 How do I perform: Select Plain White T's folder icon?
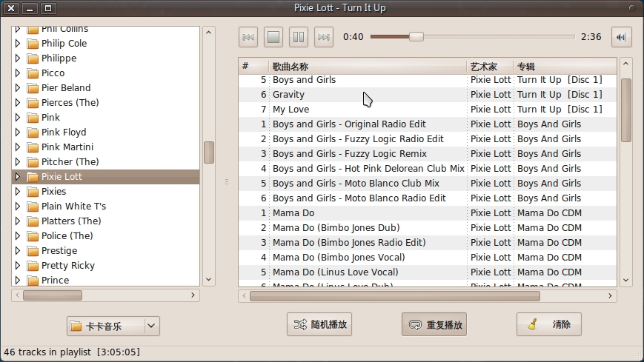click(33, 206)
